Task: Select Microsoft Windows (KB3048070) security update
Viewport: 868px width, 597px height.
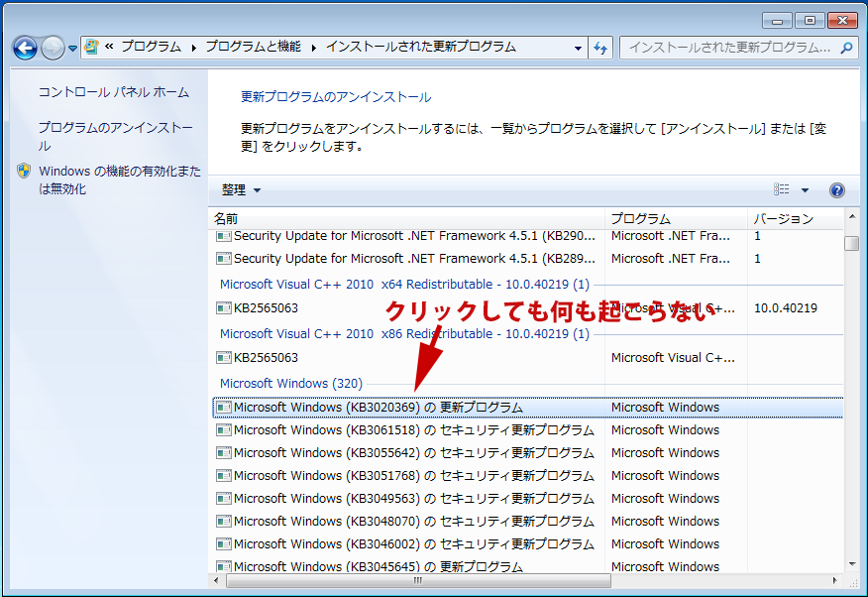Action: pos(528,521)
